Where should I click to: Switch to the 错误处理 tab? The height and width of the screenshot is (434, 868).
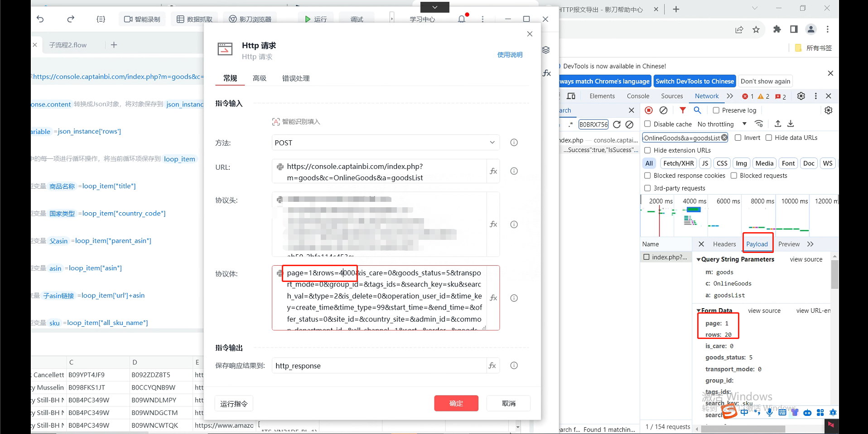(296, 78)
